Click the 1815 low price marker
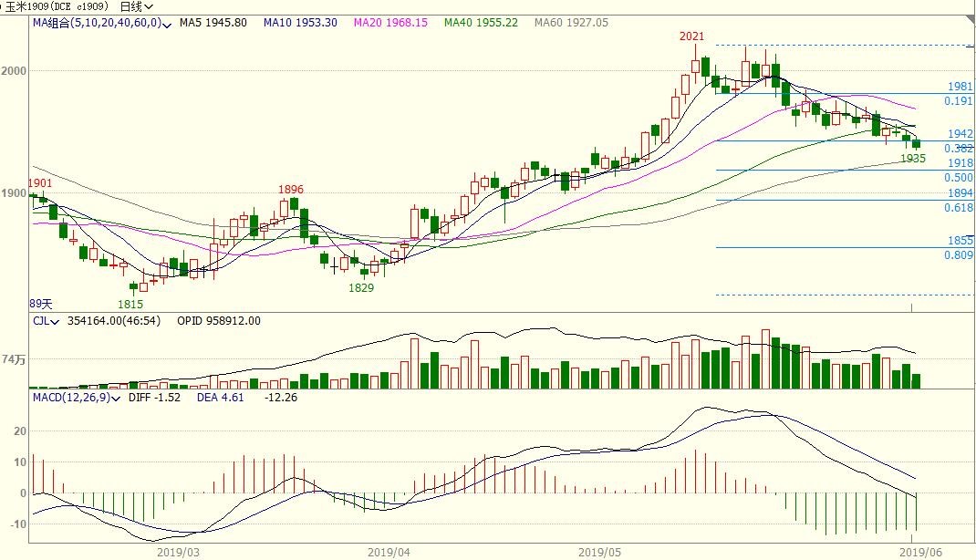This screenshot has height=560, width=976. click(x=130, y=304)
